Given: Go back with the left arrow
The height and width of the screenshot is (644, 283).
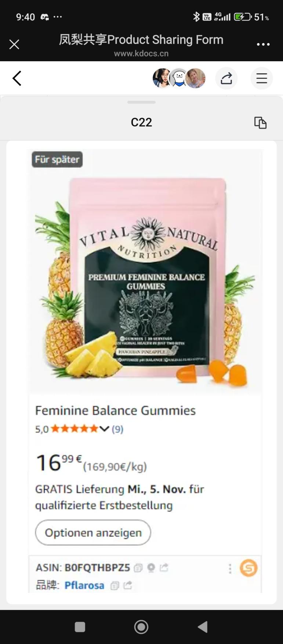Looking at the screenshot, I should pos(17,78).
